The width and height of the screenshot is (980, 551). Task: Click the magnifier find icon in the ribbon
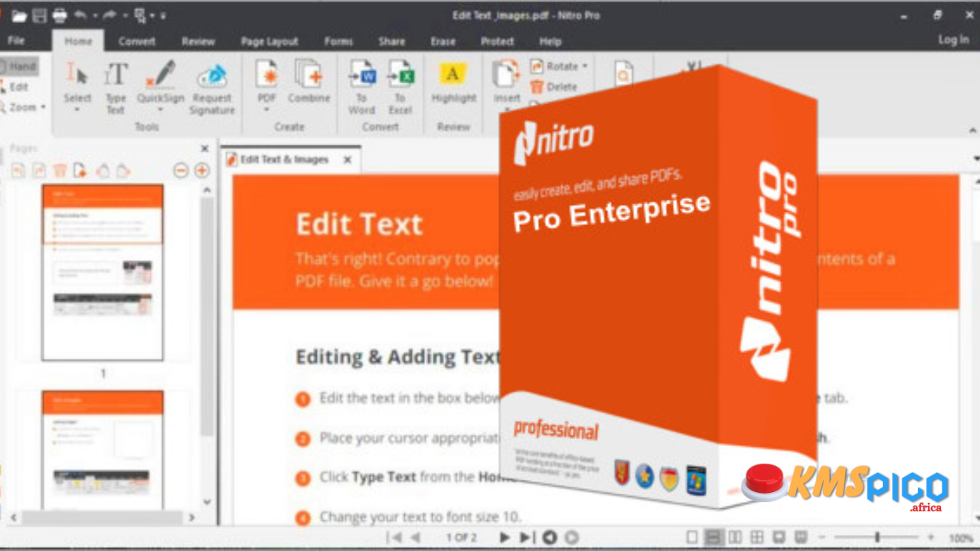pos(624,74)
